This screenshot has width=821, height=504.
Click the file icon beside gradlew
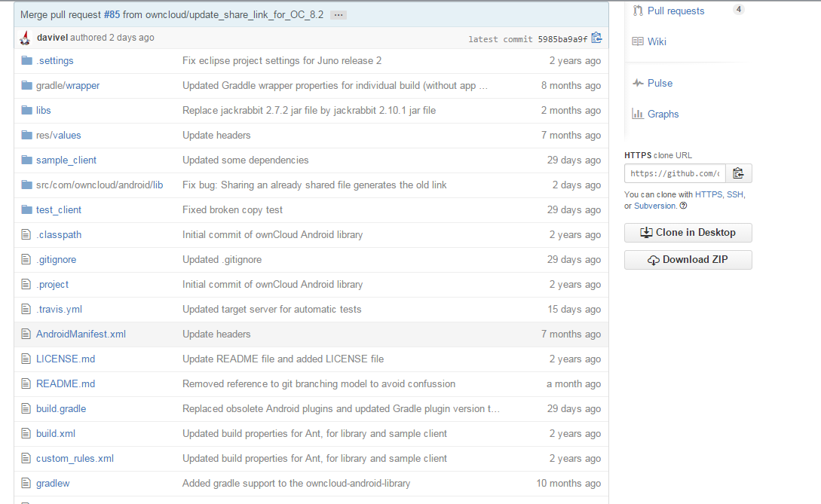pos(26,483)
